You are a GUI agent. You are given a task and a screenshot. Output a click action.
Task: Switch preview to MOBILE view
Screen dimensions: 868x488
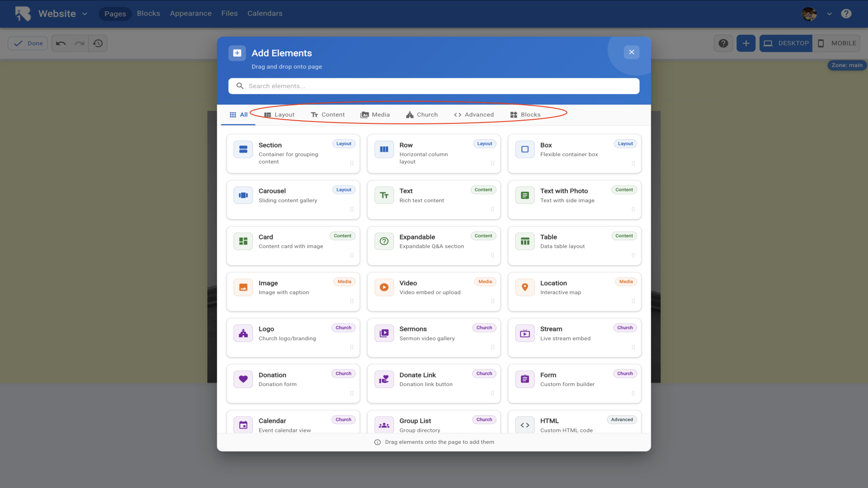(x=837, y=43)
